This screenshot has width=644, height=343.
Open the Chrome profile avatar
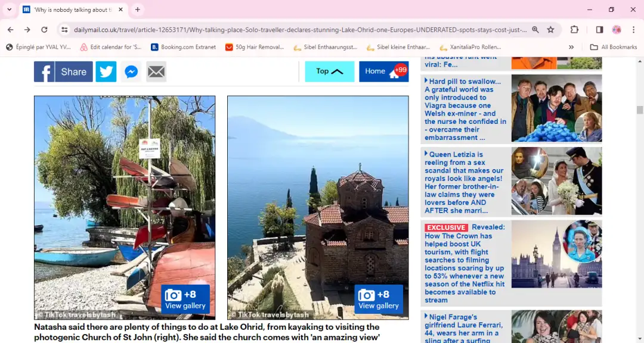click(x=617, y=30)
